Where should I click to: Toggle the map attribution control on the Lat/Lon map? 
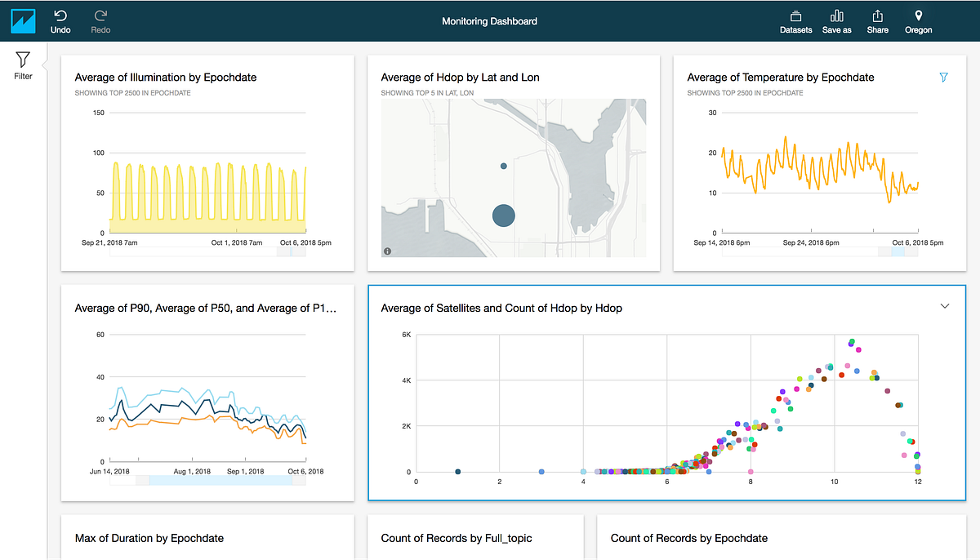click(x=388, y=251)
